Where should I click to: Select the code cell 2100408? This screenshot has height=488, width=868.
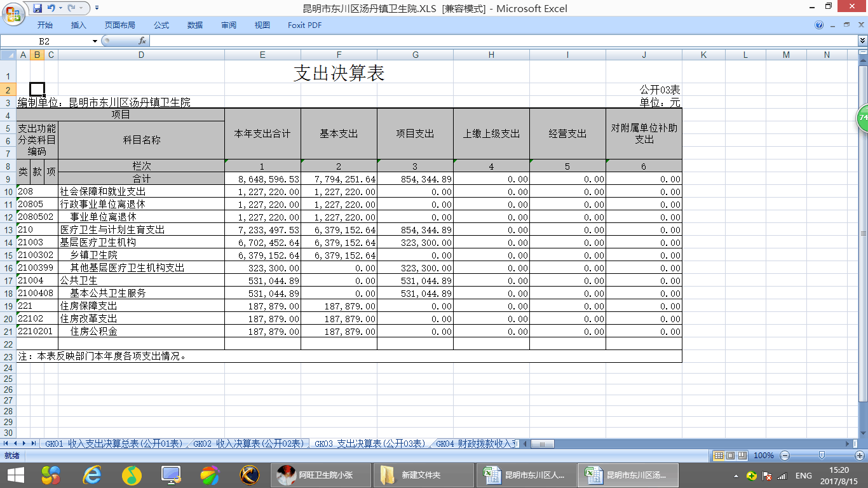[37, 294]
